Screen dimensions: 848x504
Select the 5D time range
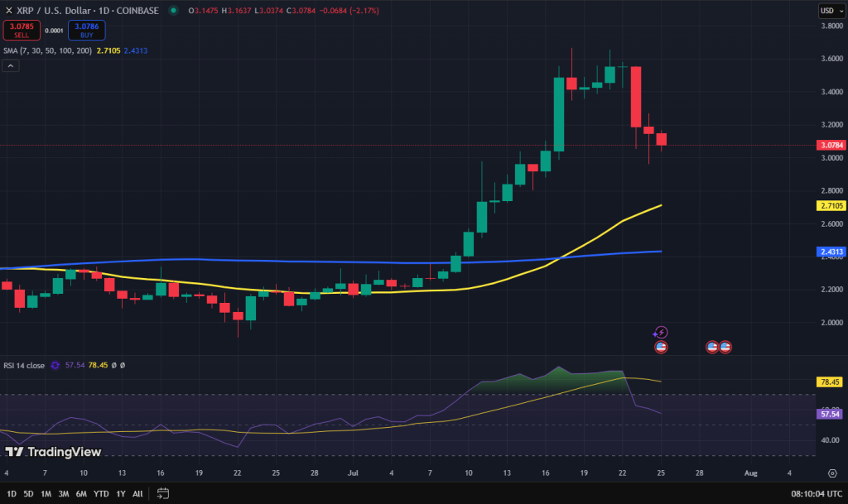click(28, 494)
